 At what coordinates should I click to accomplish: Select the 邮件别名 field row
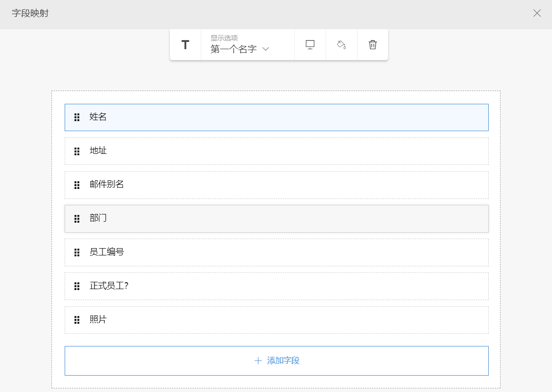pyautogui.click(x=276, y=185)
